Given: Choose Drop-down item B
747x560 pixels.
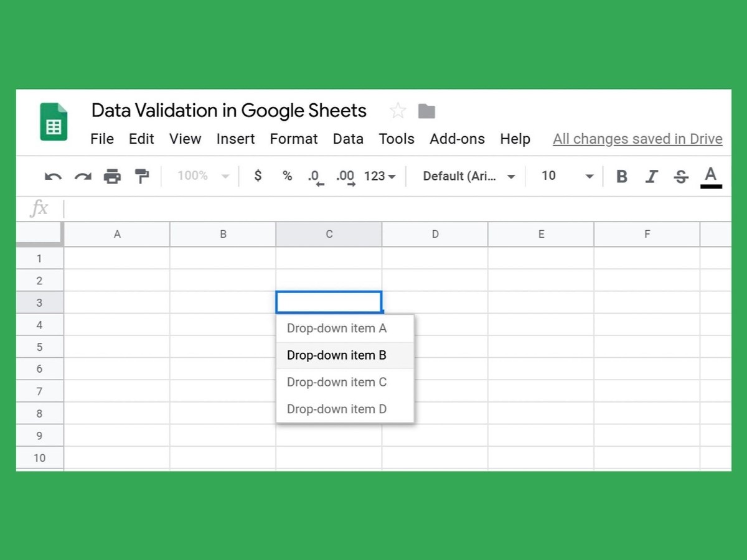Looking at the screenshot, I should click(345, 355).
